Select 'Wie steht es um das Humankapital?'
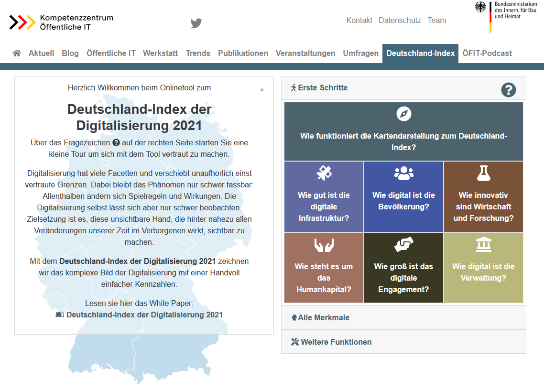This screenshot has height=392, width=544. (x=324, y=268)
